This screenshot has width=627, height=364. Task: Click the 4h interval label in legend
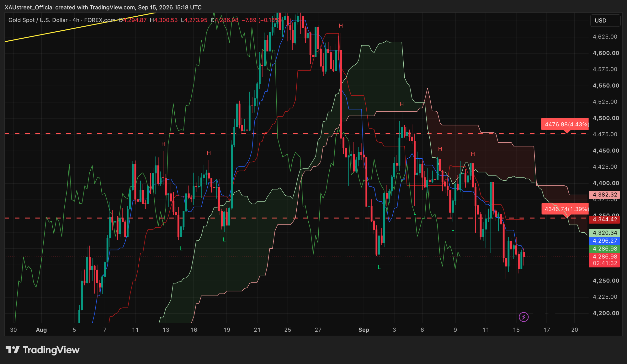76,20
